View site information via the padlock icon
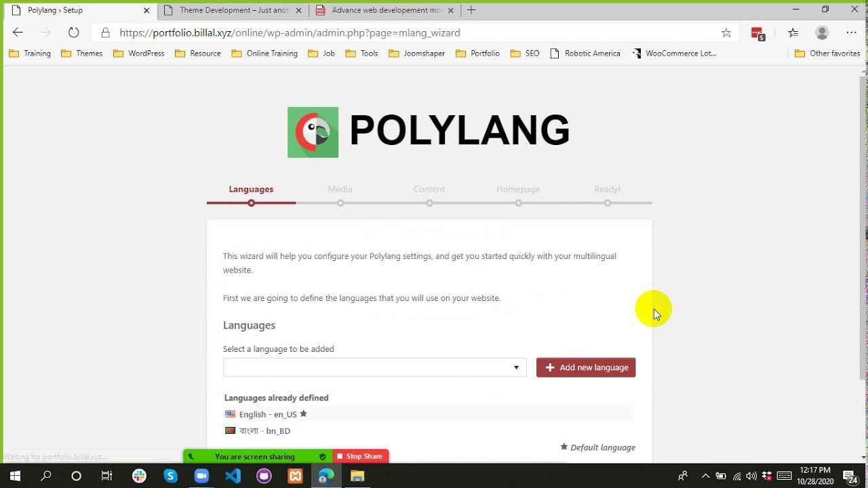This screenshot has width=868, height=488. pyautogui.click(x=105, y=33)
